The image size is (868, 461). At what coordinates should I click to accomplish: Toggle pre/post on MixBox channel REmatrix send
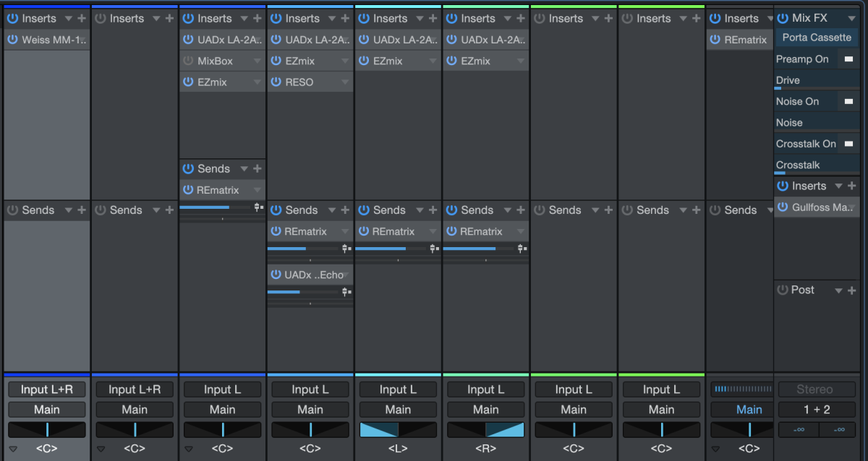[258, 207]
